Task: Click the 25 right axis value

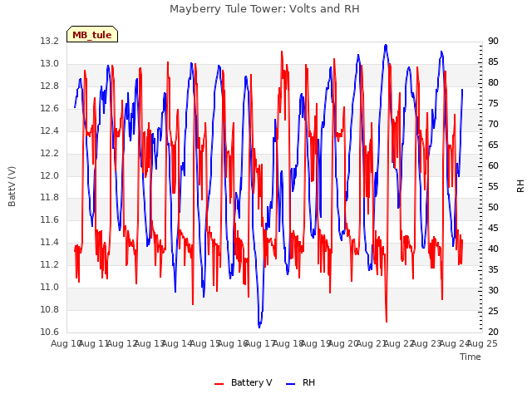Action: click(x=493, y=311)
